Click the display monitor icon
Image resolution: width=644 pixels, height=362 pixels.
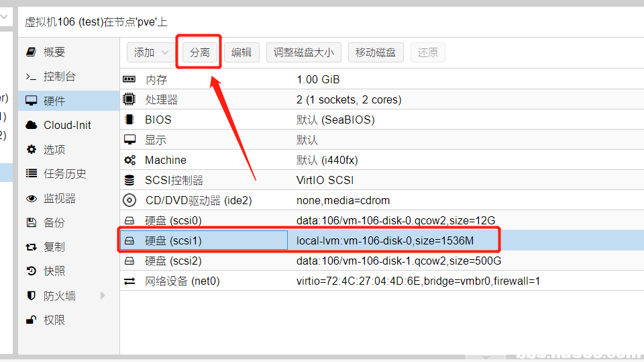pyautogui.click(x=129, y=140)
